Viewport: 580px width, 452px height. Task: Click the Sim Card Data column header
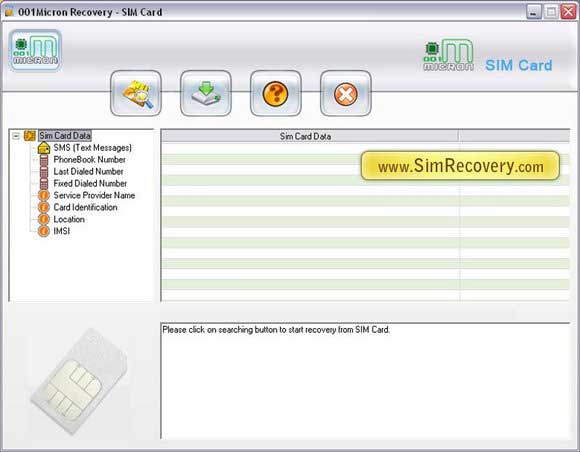310,136
